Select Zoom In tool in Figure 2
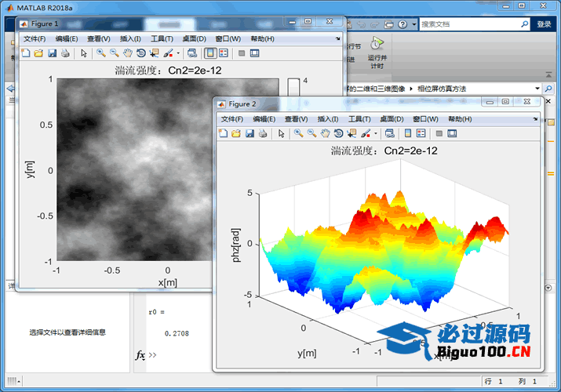The image size is (561, 392). 299,133
